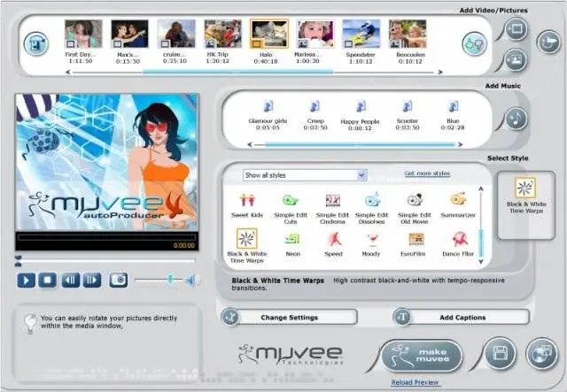The width and height of the screenshot is (567, 392).
Task: Click the add pictures button
Action: [516, 59]
